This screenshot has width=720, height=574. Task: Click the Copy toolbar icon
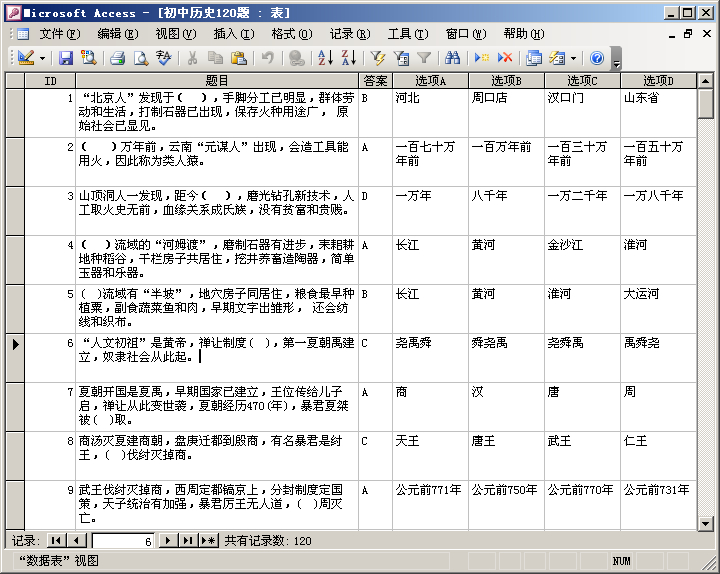[x=215, y=58]
